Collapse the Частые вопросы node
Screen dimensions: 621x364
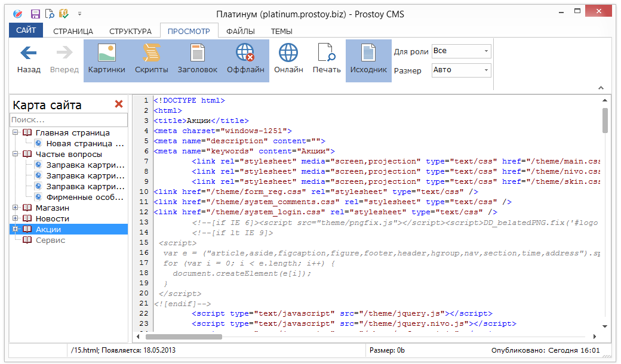16,154
